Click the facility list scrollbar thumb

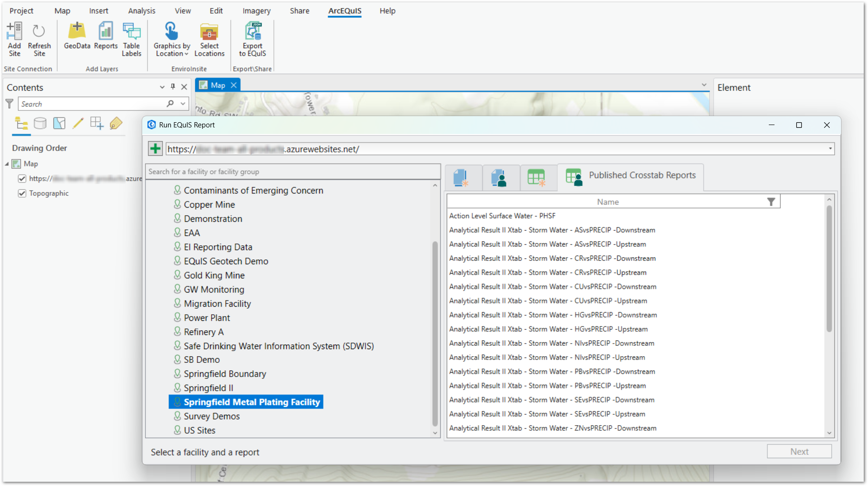click(435, 334)
